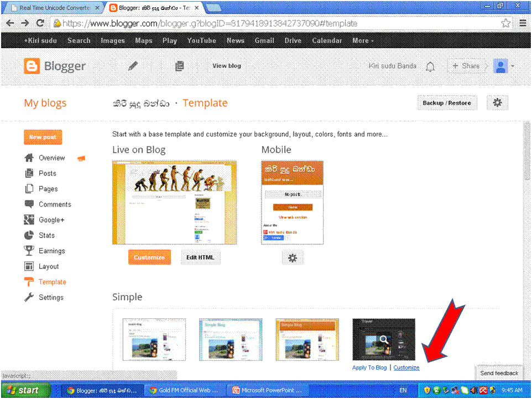Click the pencil create-post icon

[133, 66]
